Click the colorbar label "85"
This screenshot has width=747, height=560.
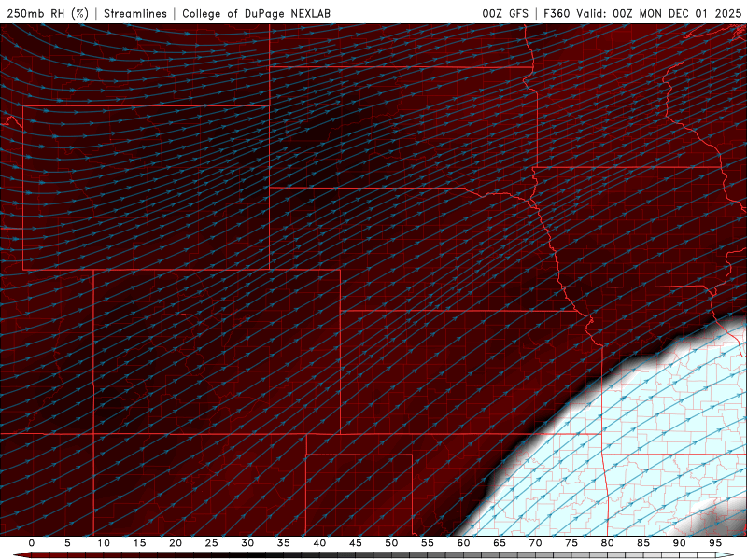click(643, 543)
